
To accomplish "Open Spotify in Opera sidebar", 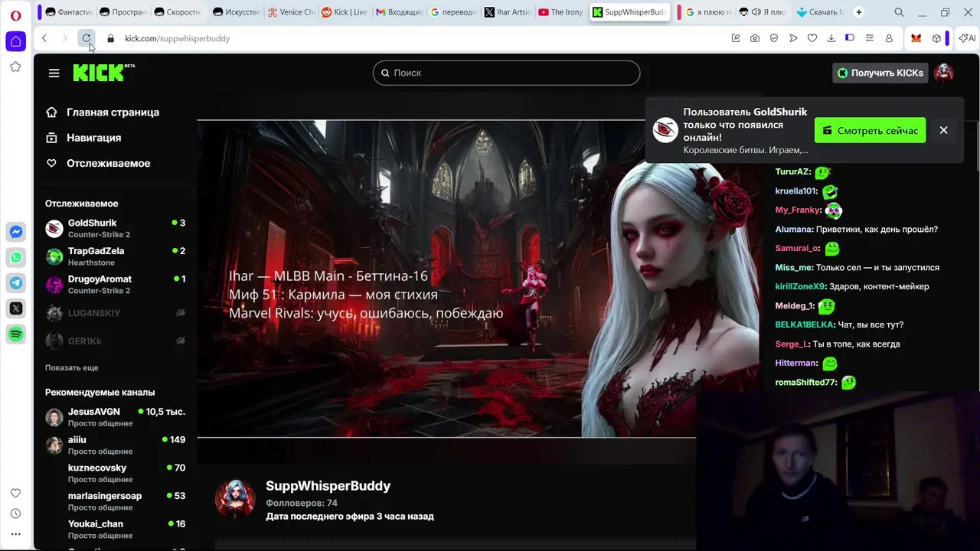I will tap(15, 334).
